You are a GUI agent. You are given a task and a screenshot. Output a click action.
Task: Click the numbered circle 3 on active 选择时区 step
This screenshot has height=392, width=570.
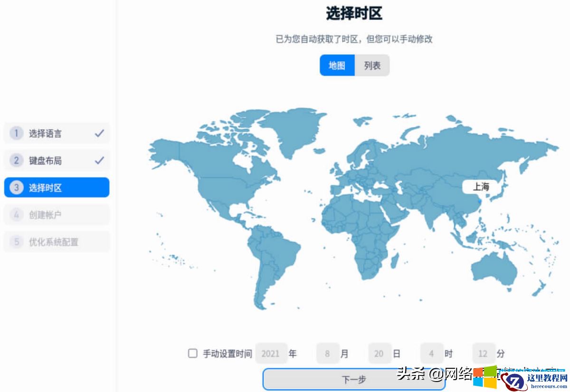(16, 187)
